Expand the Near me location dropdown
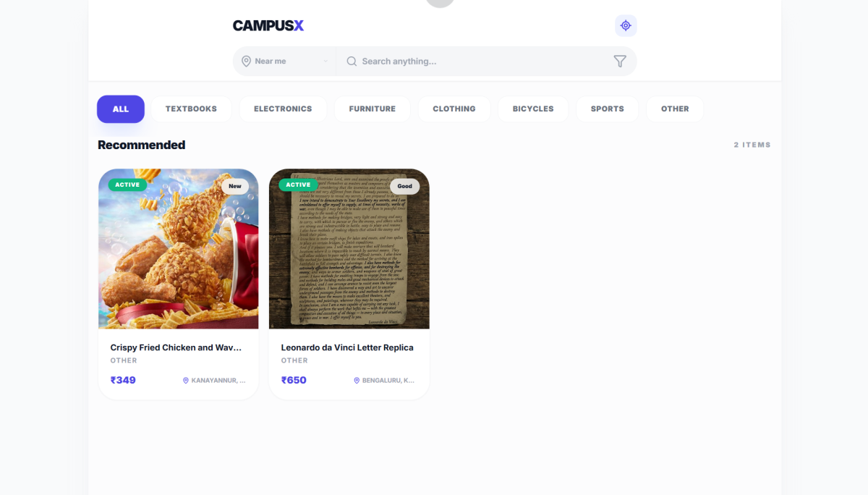 point(284,62)
